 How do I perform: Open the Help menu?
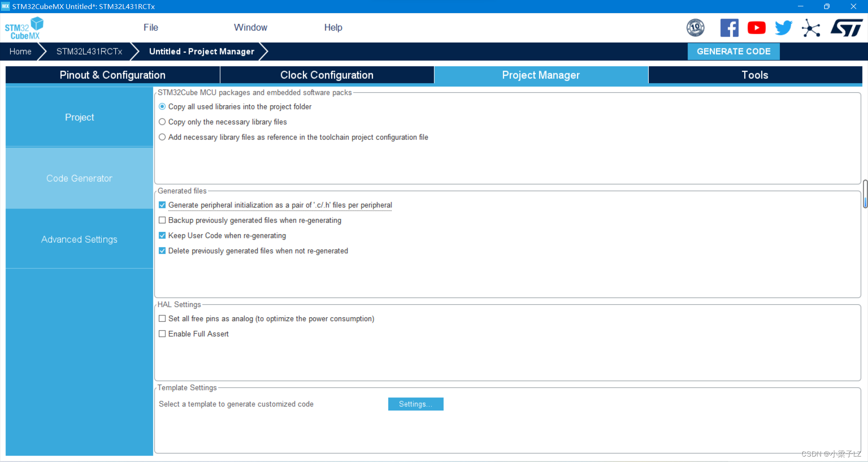click(x=333, y=28)
